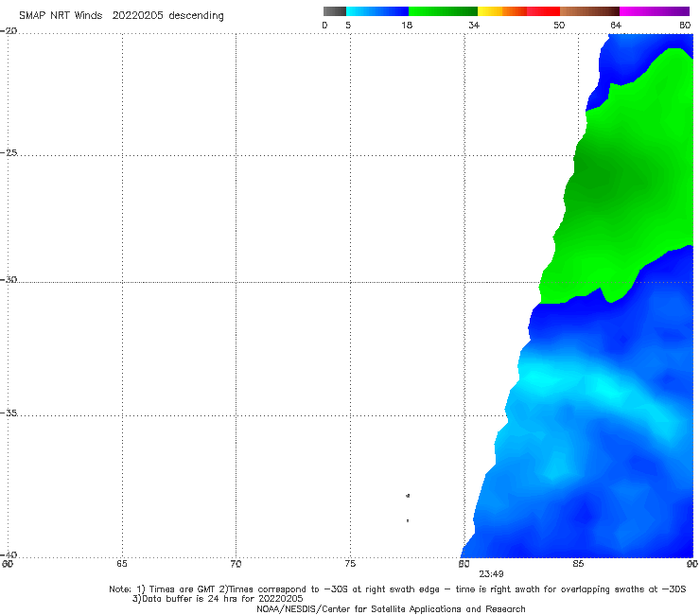Screen dimensions: 700x615
Task: Click the note '3)Data buffer is 24 hrs for 20220205'
Action: tap(218, 599)
